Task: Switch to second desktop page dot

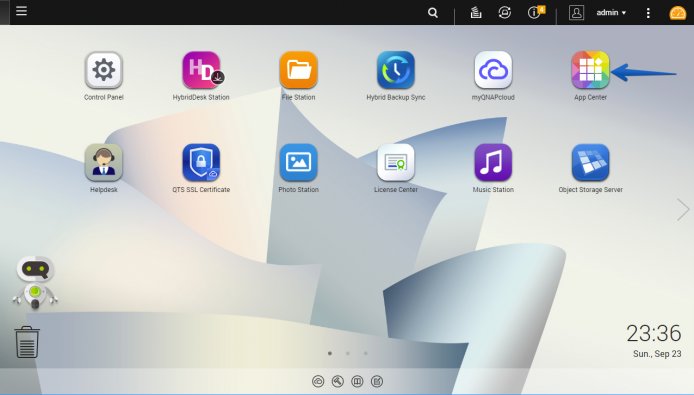Action: coord(348,353)
